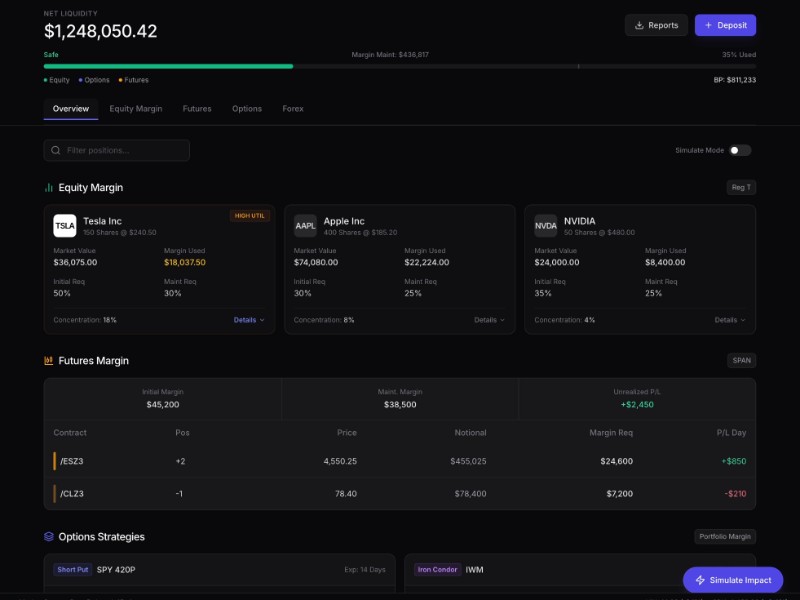Click the TSLA ticker logo icon
Screen dimensions: 800x600
(x=65, y=225)
